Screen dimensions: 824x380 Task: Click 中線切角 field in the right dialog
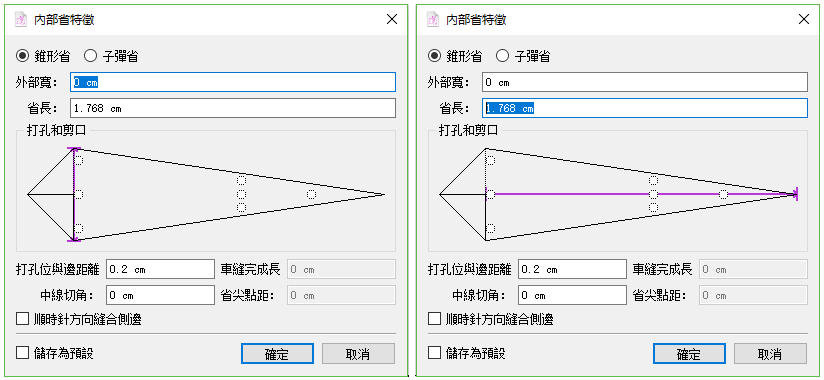pyautogui.click(x=572, y=295)
